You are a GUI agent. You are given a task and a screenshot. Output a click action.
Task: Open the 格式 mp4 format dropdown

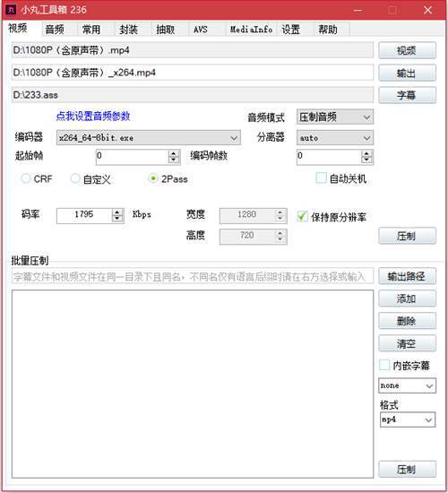point(407,419)
